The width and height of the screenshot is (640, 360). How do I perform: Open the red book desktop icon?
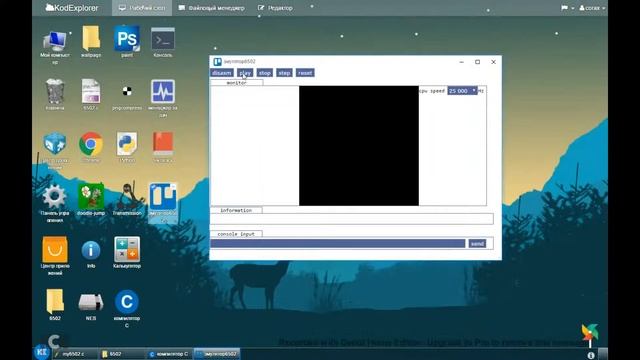click(163, 143)
